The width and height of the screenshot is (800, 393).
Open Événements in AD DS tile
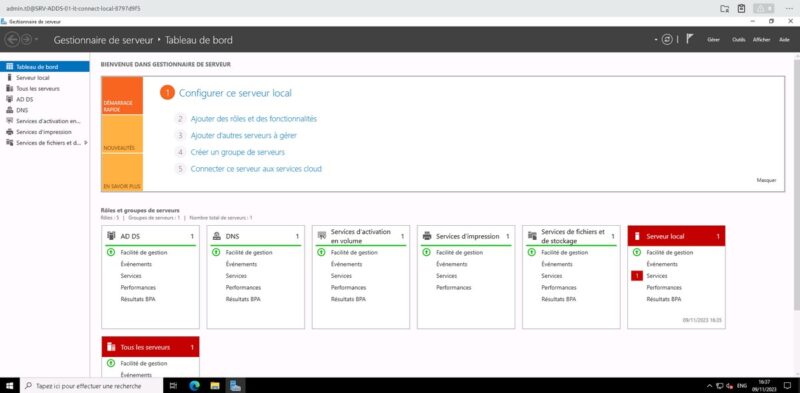pos(136,264)
